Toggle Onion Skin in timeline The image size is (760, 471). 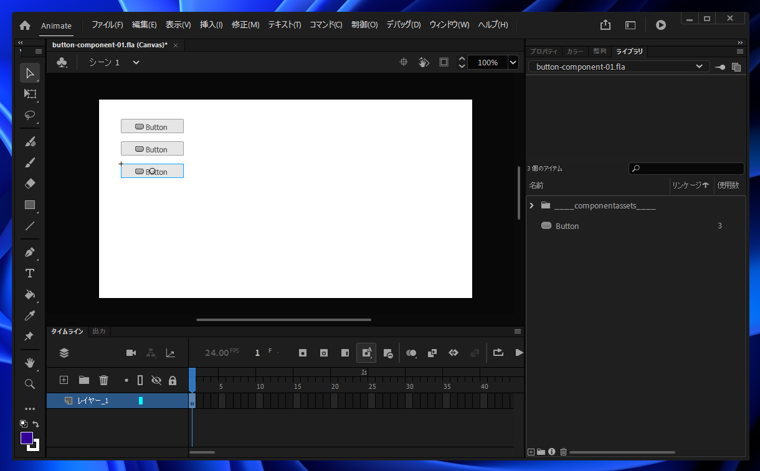(411, 353)
